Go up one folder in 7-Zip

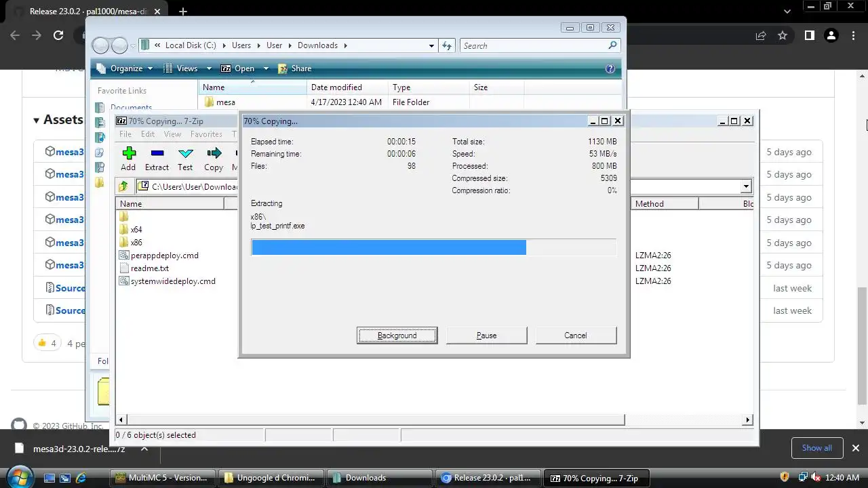click(123, 186)
